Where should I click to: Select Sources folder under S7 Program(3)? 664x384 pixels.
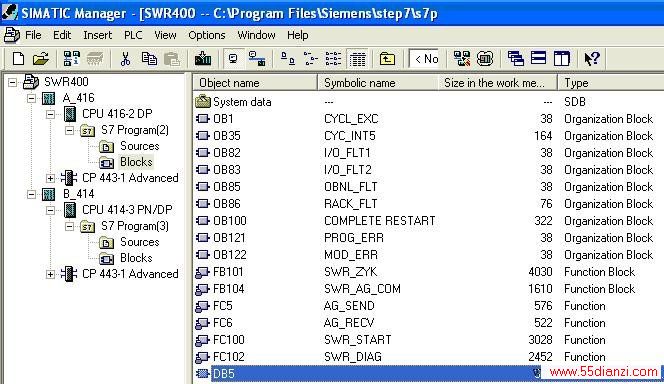pyautogui.click(x=139, y=242)
